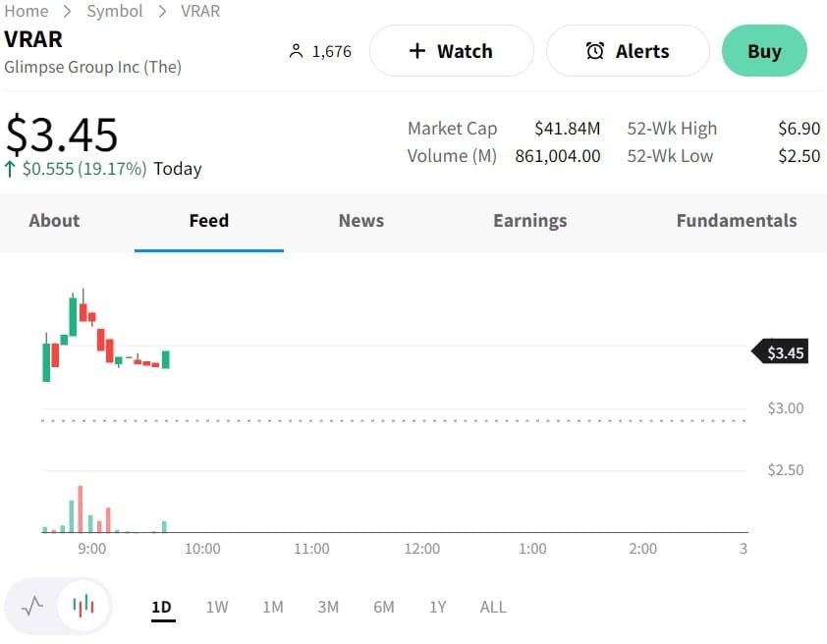Click the plus icon on Watch

416,51
